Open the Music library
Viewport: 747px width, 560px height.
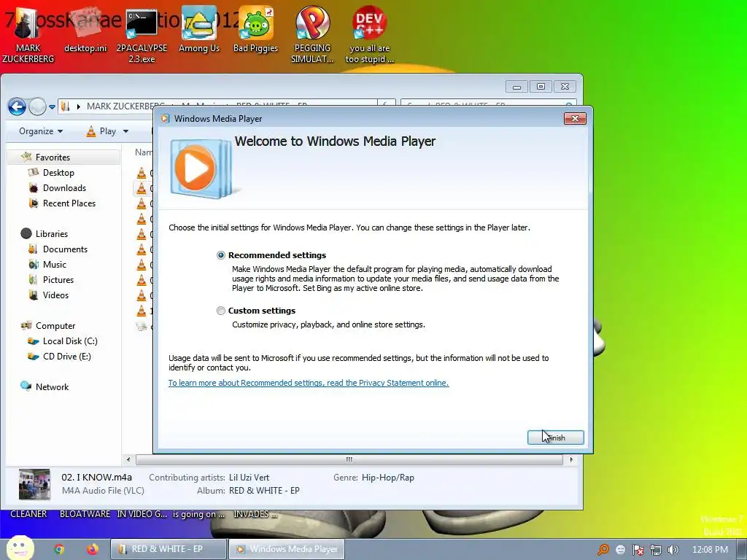click(54, 264)
